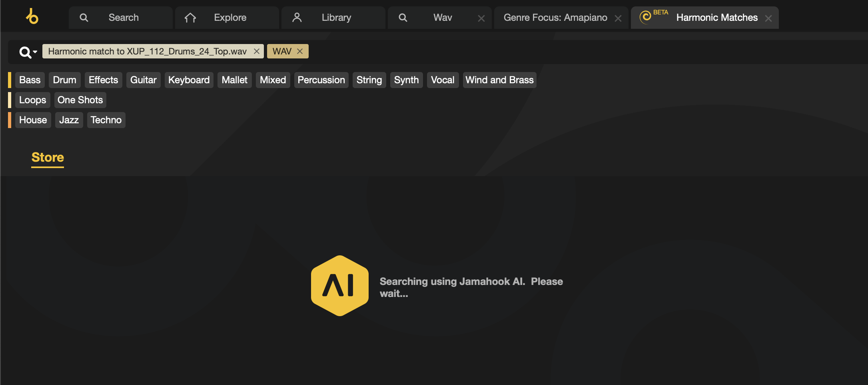Click the Wav tab magnifier icon
The width and height of the screenshot is (868, 385).
point(403,18)
